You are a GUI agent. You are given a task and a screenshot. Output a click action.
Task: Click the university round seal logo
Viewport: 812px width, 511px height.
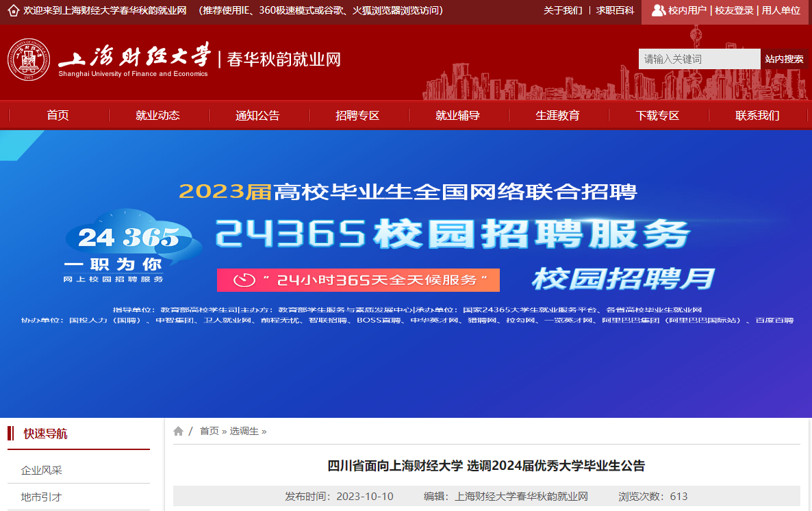tap(29, 60)
